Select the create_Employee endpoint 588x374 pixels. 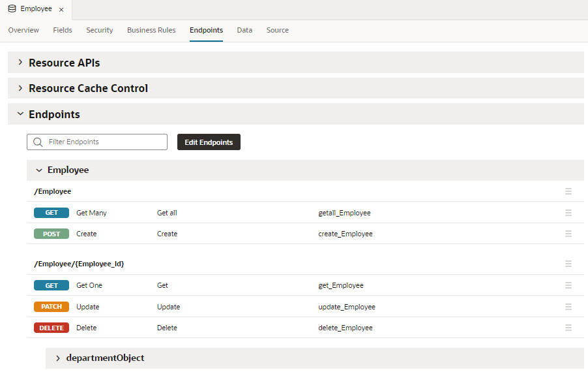pos(345,234)
